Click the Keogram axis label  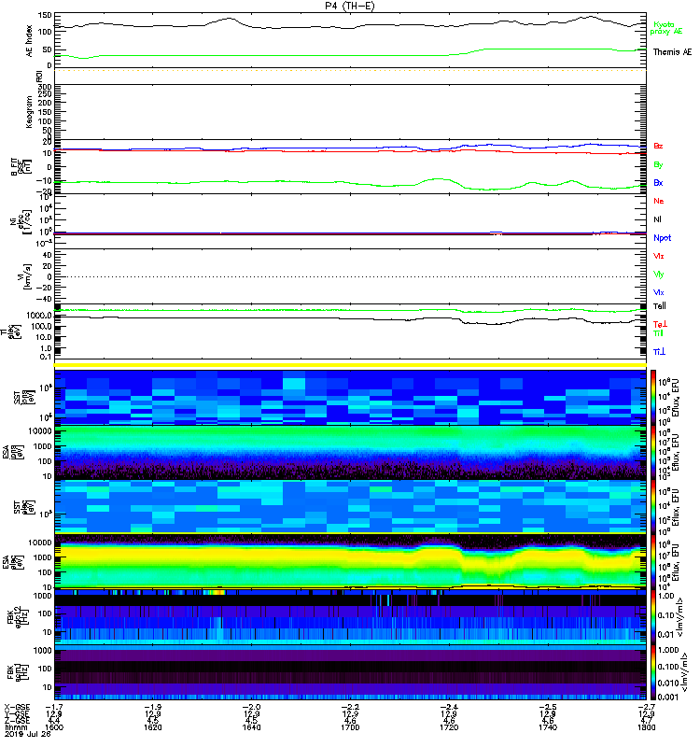(x=30, y=111)
